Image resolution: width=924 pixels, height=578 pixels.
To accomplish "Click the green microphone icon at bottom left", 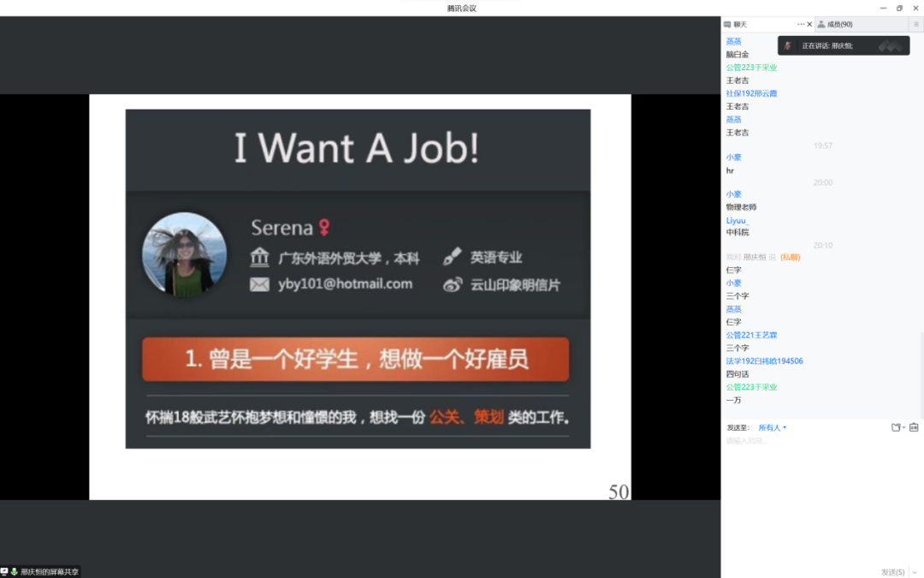I will click(15, 571).
